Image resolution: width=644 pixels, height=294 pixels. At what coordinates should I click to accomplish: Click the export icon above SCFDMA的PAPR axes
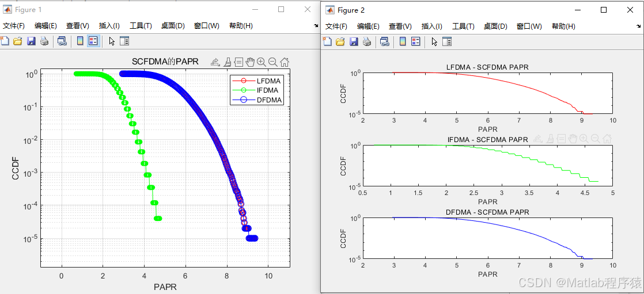pos(215,62)
